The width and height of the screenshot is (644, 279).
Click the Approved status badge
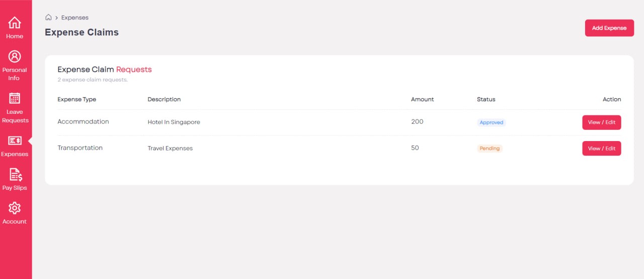492,122
